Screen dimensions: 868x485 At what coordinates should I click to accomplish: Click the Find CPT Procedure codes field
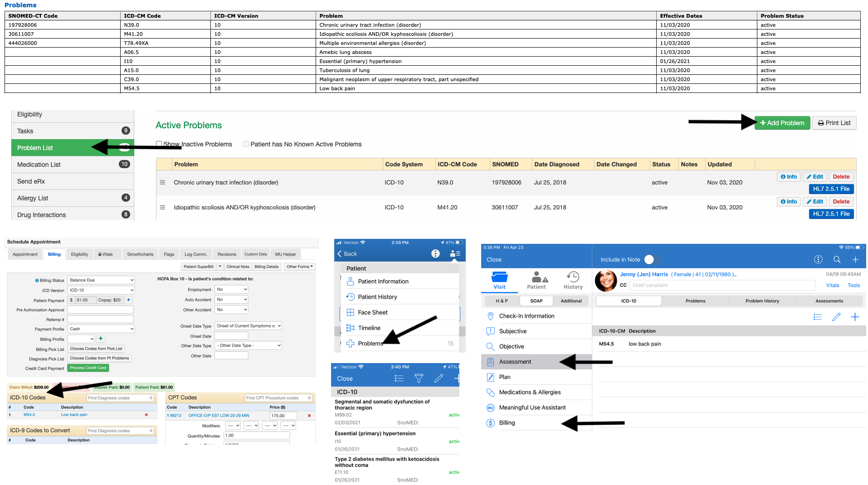click(x=279, y=398)
